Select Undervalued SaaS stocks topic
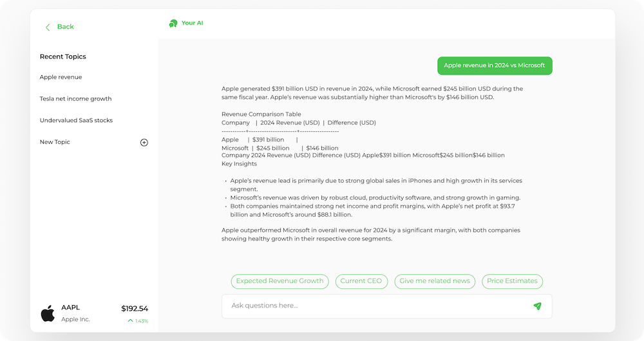This screenshot has height=341, width=644. 76,120
